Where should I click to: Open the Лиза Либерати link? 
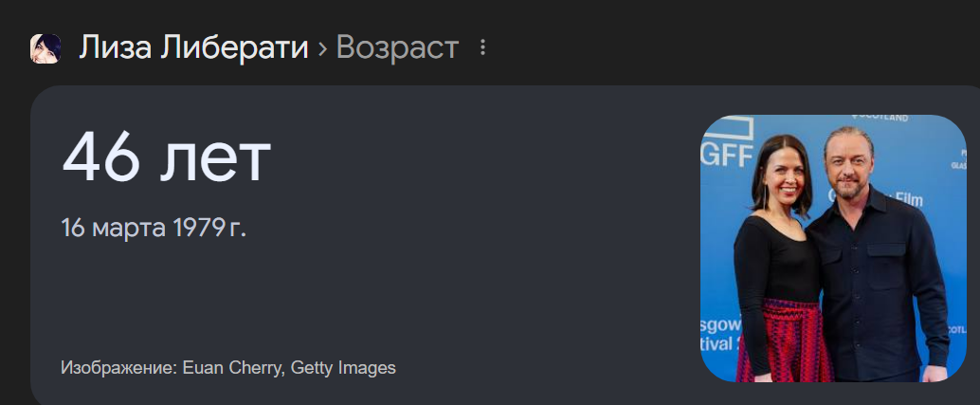pyautogui.click(x=193, y=47)
